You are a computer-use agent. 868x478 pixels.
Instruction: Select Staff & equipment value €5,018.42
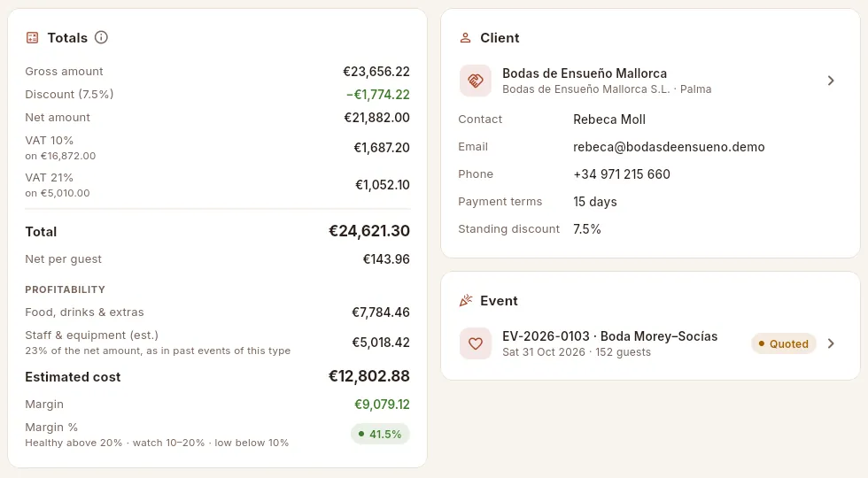[x=381, y=343]
